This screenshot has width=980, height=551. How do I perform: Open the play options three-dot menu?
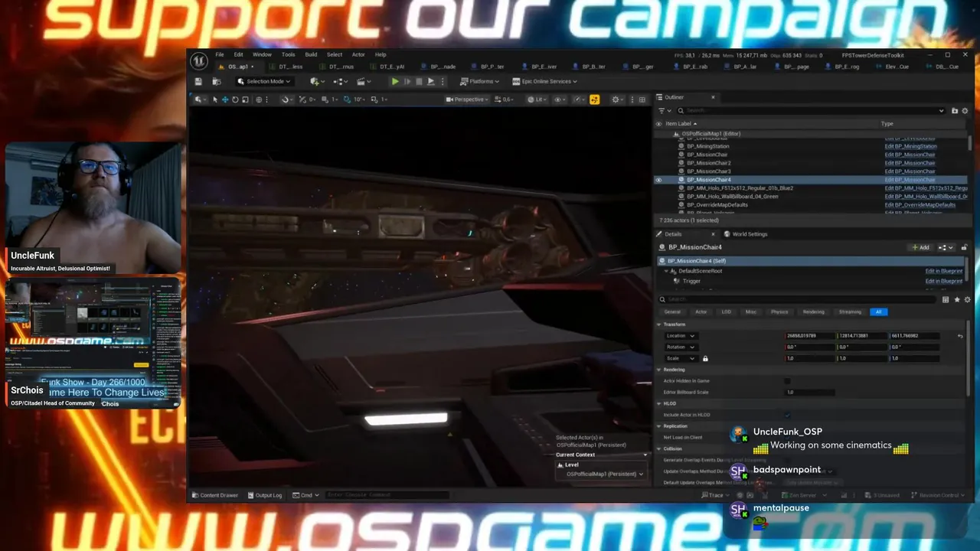coord(443,81)
